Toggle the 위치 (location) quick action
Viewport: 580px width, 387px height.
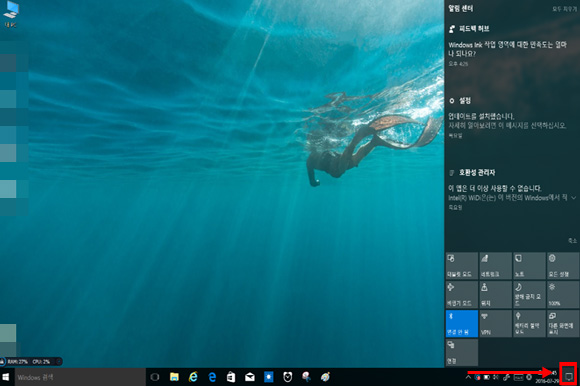point(495,295)
